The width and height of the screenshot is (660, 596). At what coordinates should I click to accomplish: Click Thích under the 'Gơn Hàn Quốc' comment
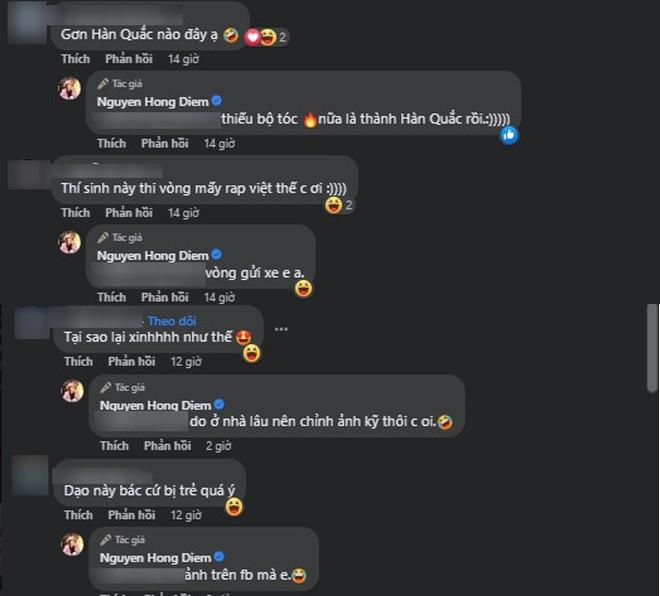tap(76, 59)
